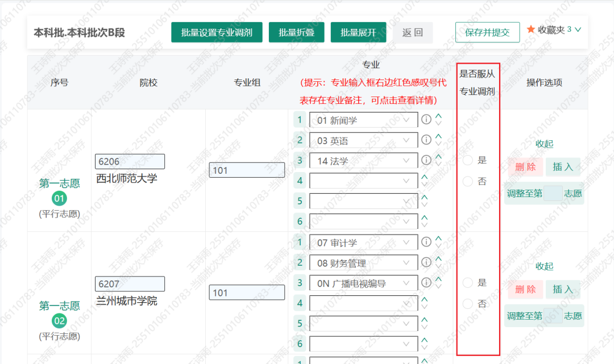Collapse 兰州城市学院 entry via 收起
This screenshot has width=614, height=364.
point(544,266)
